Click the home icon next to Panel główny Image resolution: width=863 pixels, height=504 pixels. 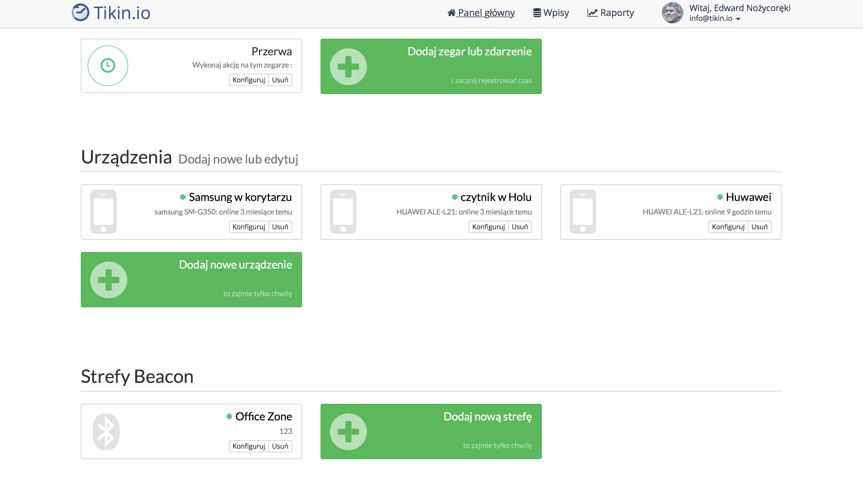click(x=451, y=13)
